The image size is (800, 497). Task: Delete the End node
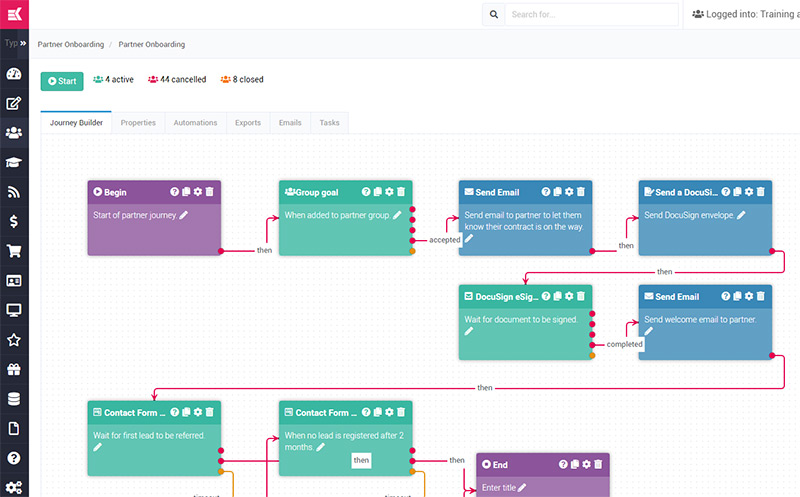(598, 464)
